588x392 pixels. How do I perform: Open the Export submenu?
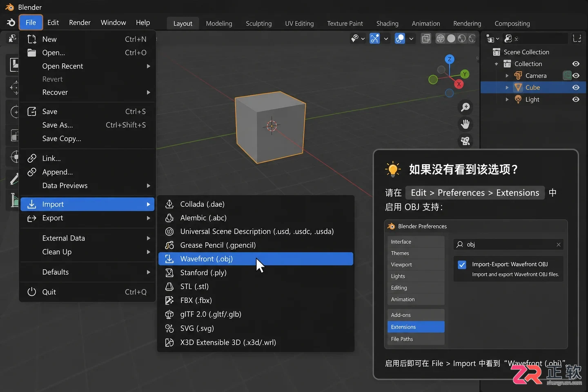coord(87,218)
